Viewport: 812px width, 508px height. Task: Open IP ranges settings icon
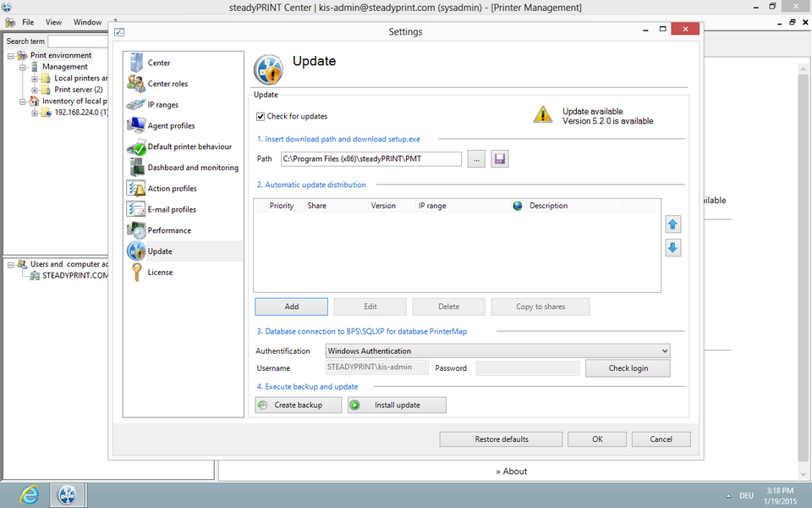coord(135,104)
